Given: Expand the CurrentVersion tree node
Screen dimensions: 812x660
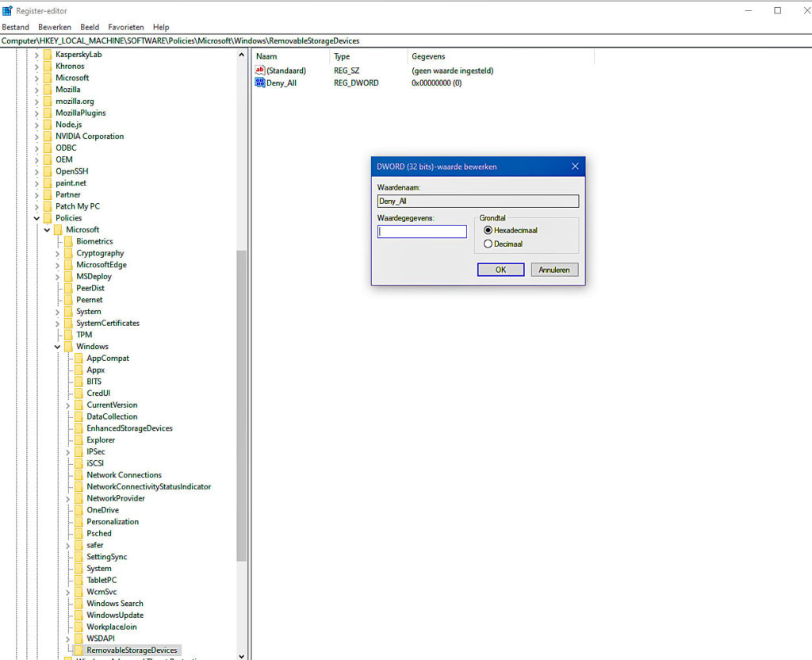Looking at the screenshot, I should point(68,405).
